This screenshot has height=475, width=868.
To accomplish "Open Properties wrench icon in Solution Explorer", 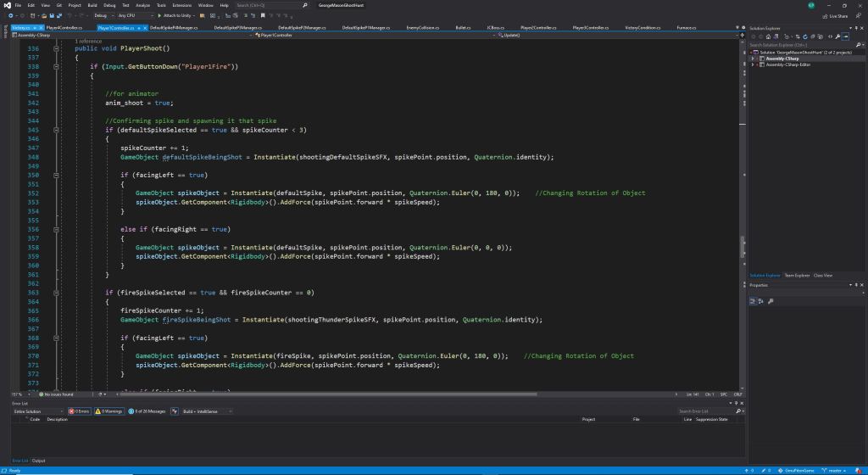I will tap(837, 36).
